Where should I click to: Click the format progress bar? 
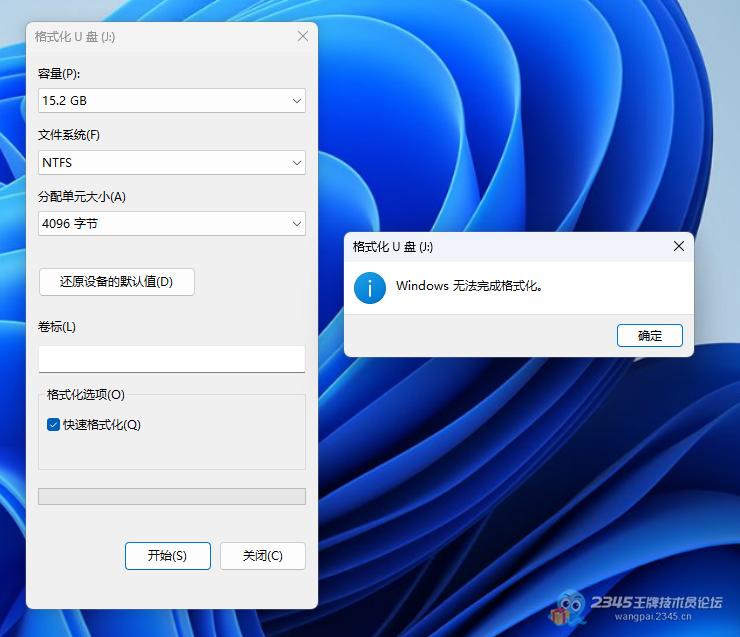(172, 496)
